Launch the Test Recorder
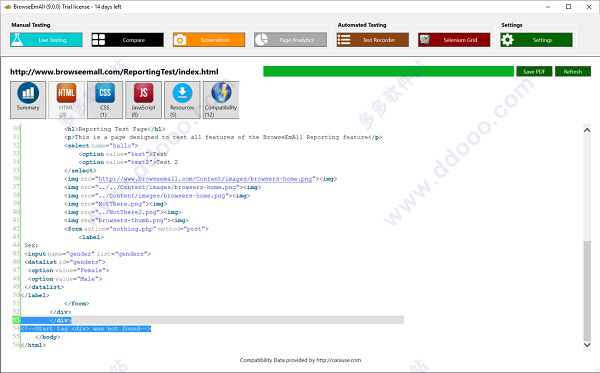600x373 pixels. (x=373, y=40)
